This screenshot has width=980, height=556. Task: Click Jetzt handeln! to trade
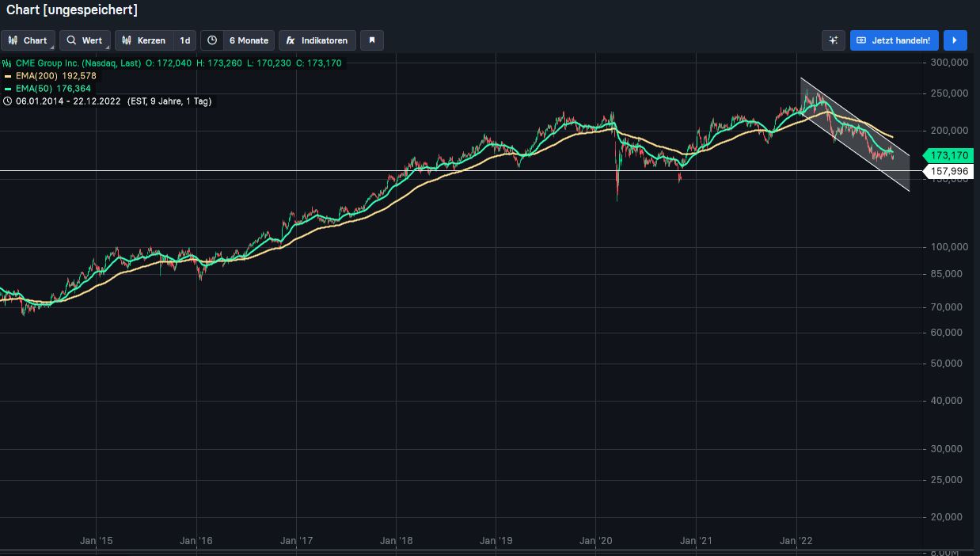[895, 40]
